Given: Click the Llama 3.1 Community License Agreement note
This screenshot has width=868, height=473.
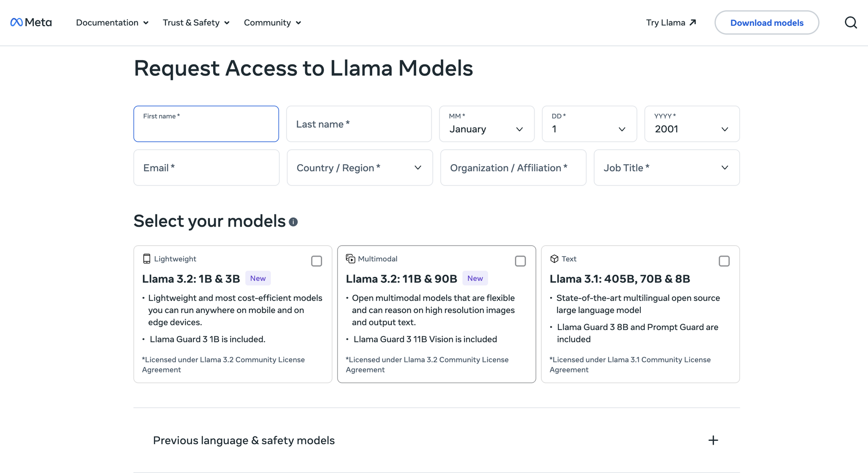Looking at the screenshot, I should pos(630,364).
